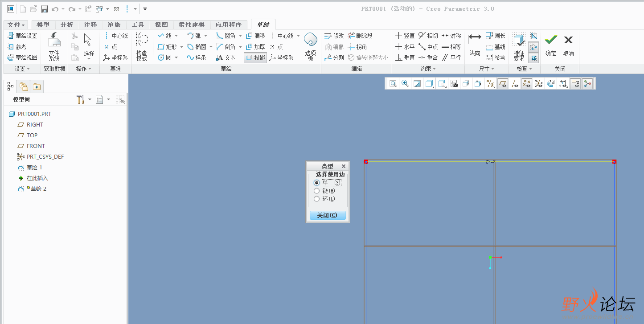
Task: Switch to the Applications tab
Action: click(228, 25)
